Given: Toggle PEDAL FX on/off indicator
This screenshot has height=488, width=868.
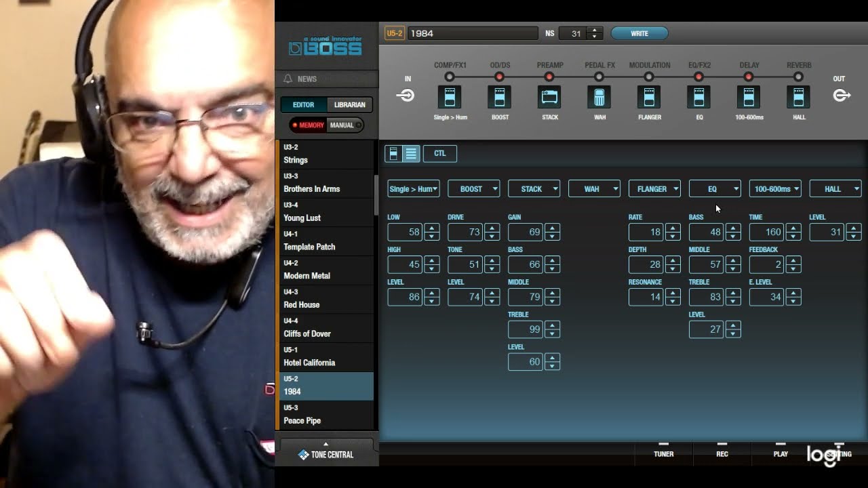Looking at the screenshot, I should [599, 77].
